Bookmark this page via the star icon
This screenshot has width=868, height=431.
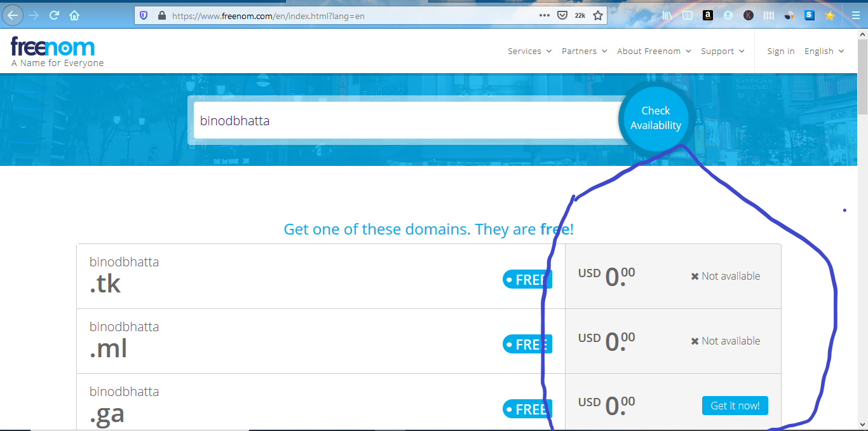coord(597,15)
